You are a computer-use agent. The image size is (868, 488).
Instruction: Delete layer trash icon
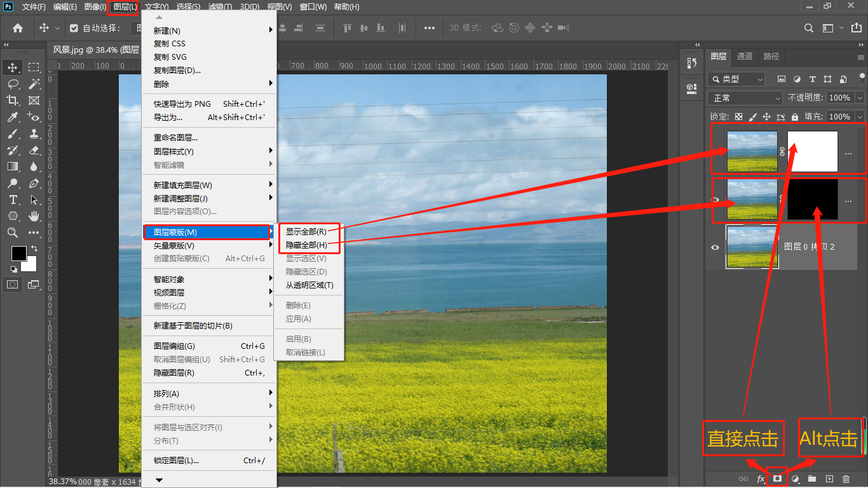[x=846, y=478]
